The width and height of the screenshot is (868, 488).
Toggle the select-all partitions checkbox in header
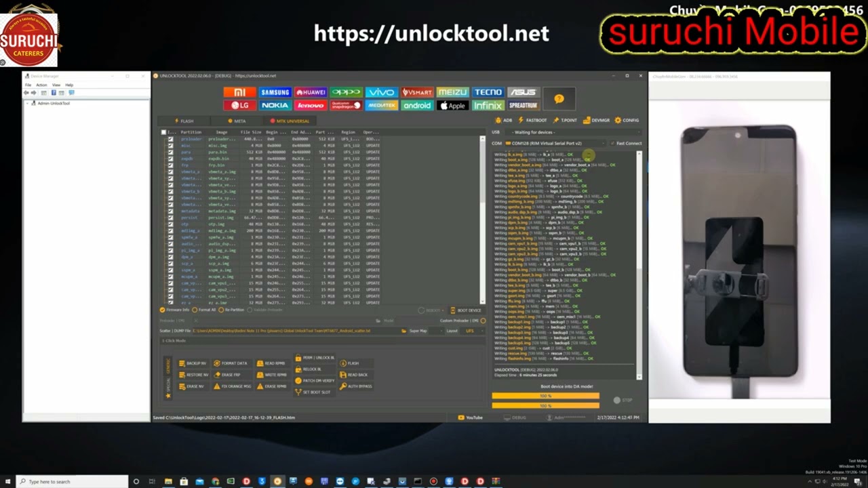click(163, 132)
